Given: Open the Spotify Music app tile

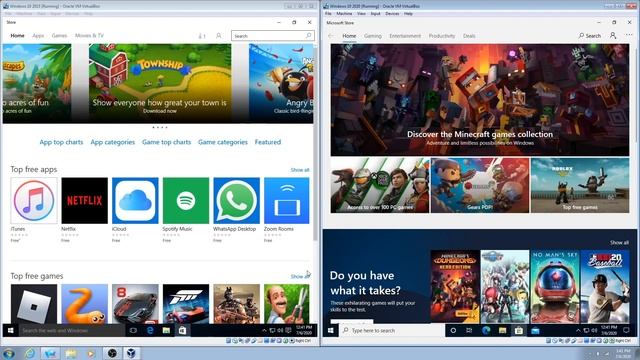Looking at the screenshot, I should pyautogui.click(x=186, y=200).
